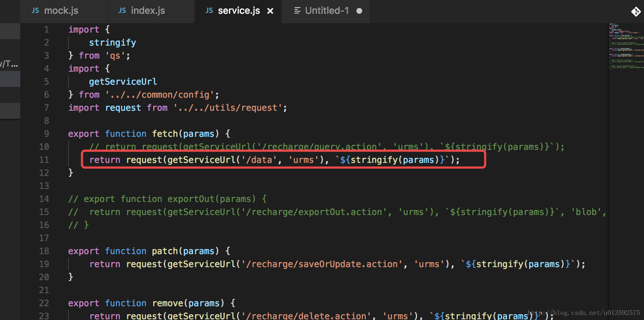Close the service.js tab
The image size is (644, 320).
point(270,11)
